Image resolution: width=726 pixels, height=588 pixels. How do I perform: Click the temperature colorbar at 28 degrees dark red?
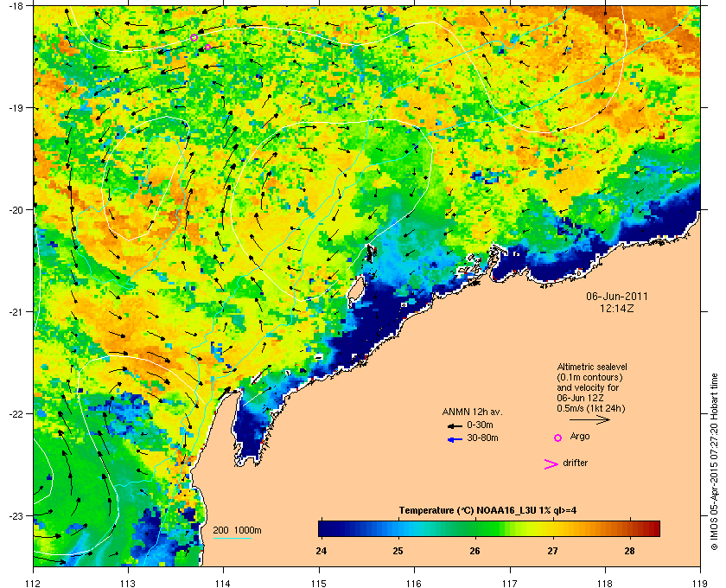coord(630,528)
